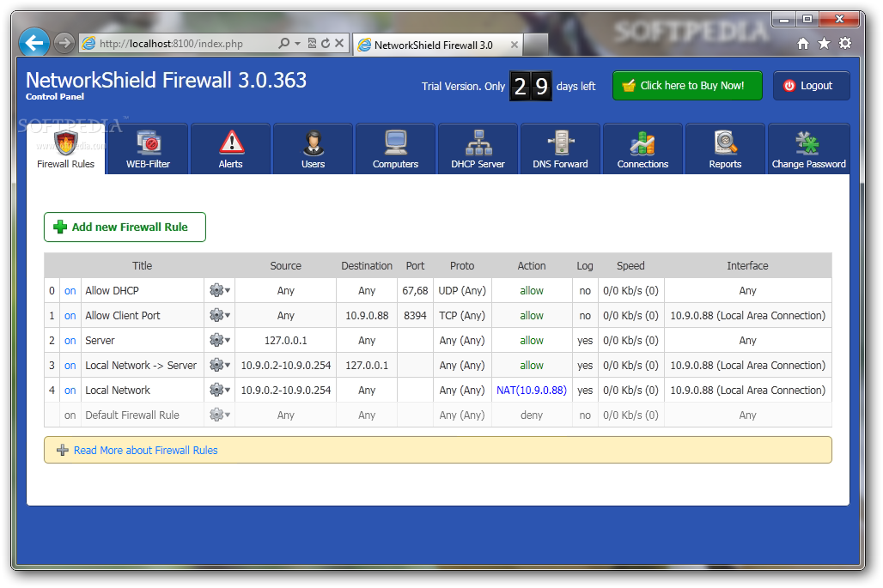Click the deny action of the default rule
Image resolution: width=883 pixels, height=588 pixels.
532,415
